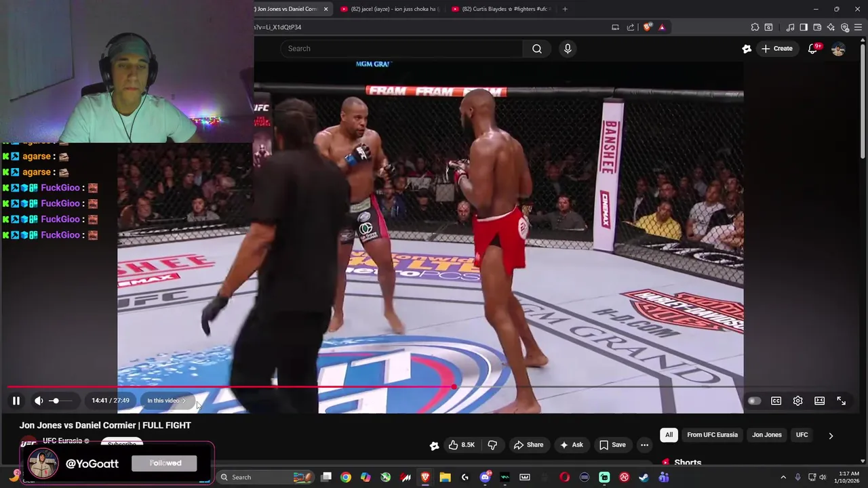
Task: Open Steam from the taskbar
Action: pos(644,477)
